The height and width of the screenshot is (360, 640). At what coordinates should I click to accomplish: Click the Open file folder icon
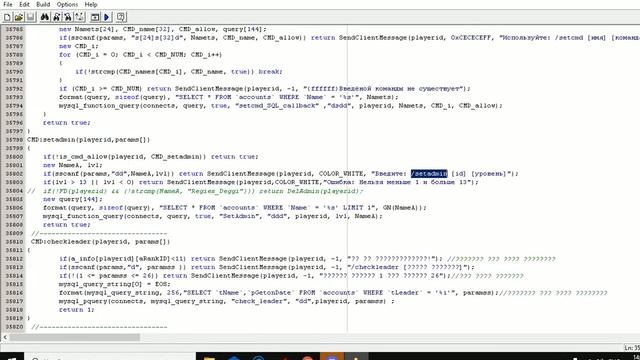tap(19, 17)
